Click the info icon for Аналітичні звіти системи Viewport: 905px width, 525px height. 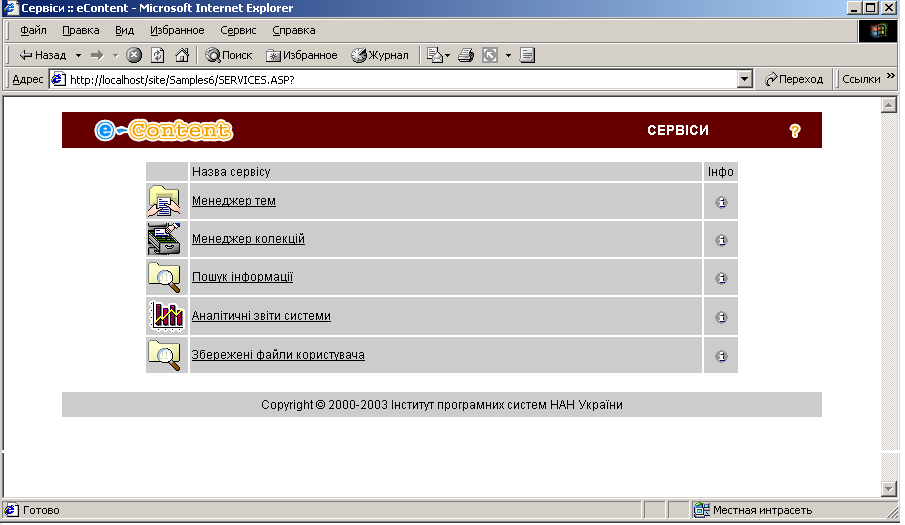coord(721,317)
